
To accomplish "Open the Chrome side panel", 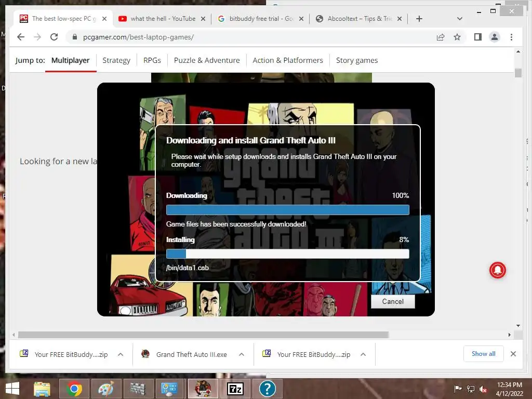I will pos(478,37).
